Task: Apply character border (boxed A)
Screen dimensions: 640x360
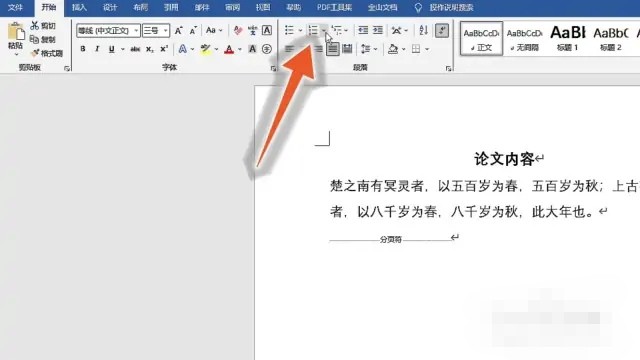Action: click(267, 31)
